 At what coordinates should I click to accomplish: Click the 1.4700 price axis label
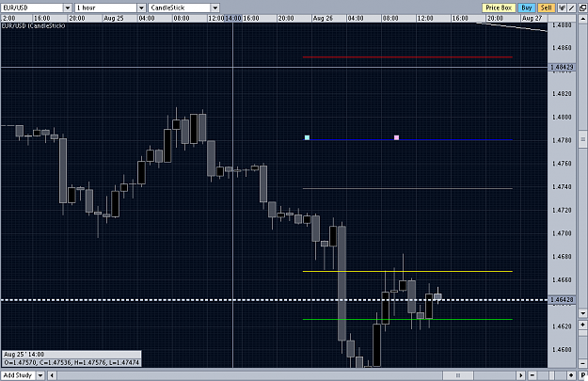point(562,233)
